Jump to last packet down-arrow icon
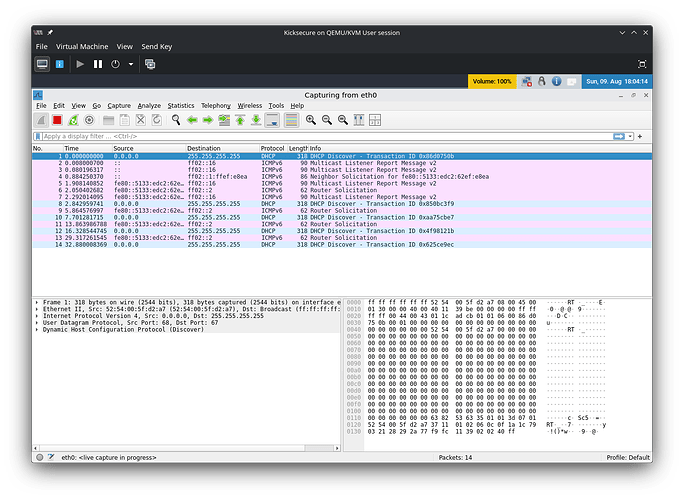 point(256,120)
